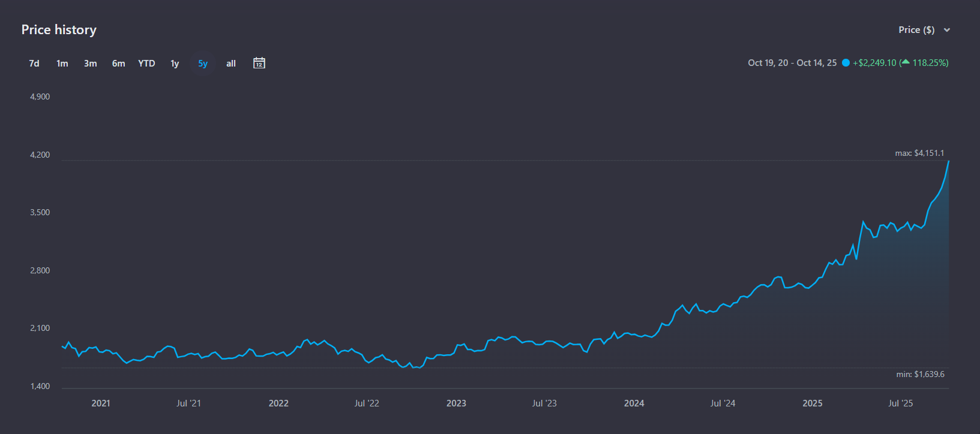Open the Price ($) metric dropdown

[x=916, y=30]
